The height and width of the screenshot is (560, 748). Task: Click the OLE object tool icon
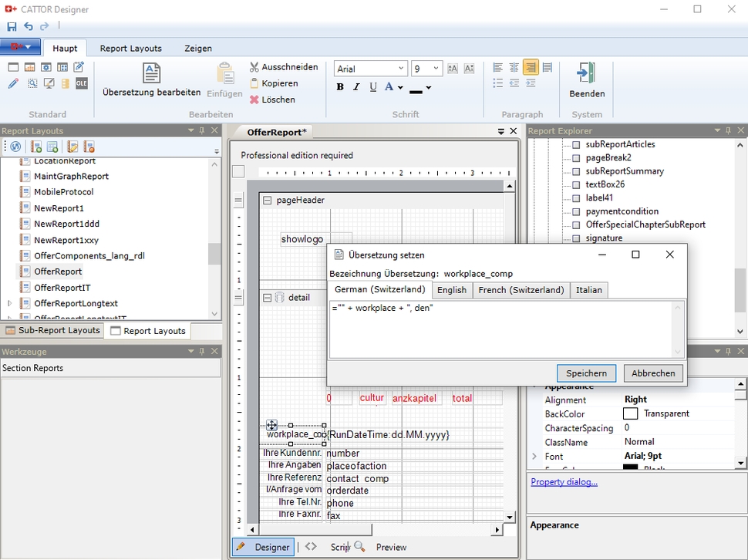tap(81, 83)
